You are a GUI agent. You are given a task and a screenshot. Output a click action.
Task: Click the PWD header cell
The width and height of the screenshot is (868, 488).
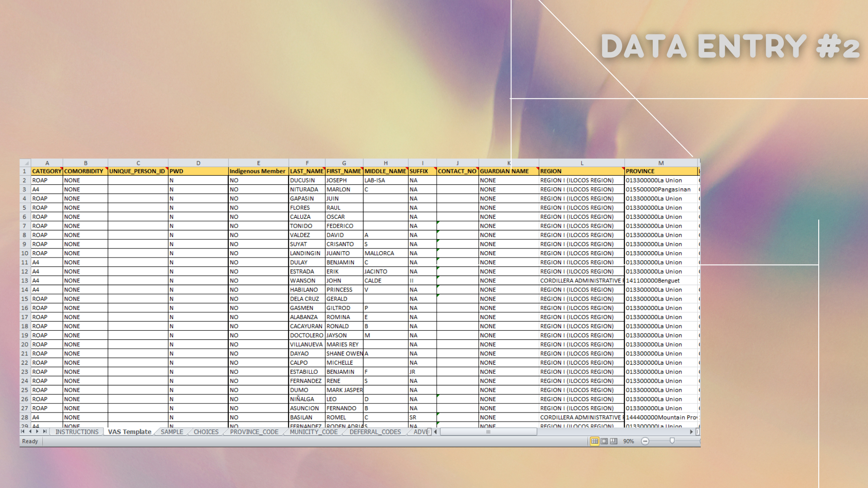coord(198,171)
